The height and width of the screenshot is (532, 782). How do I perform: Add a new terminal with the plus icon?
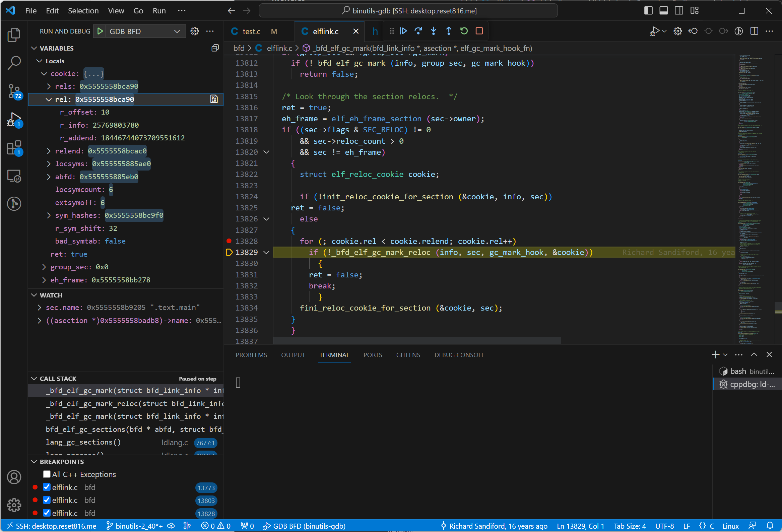tap(716, 355)
